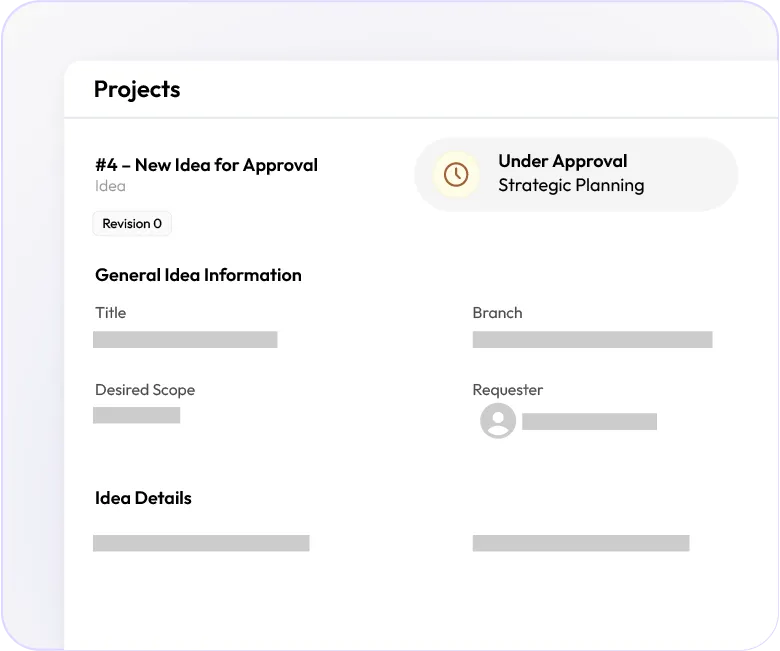Click the gray 'Idea' subtitle under project title
Screen dimensions: 780x651
click(x=110, y=186)
